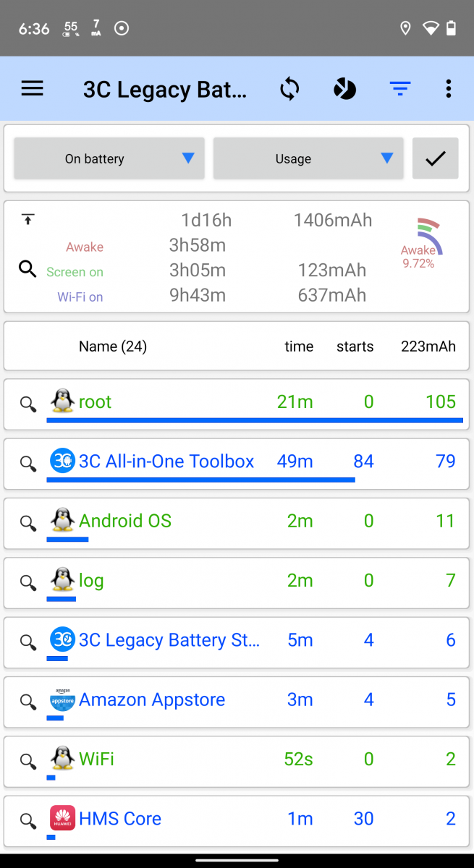Open 3C All-in-One Toolbox entry

(x=166, y=461)
